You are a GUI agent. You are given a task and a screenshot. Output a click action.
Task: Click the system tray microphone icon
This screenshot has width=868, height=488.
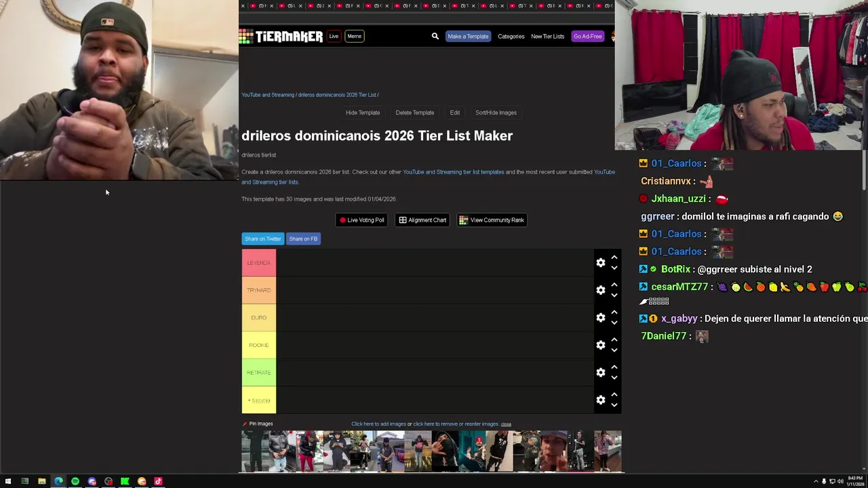pyautogui.click(x=824, y=481)
